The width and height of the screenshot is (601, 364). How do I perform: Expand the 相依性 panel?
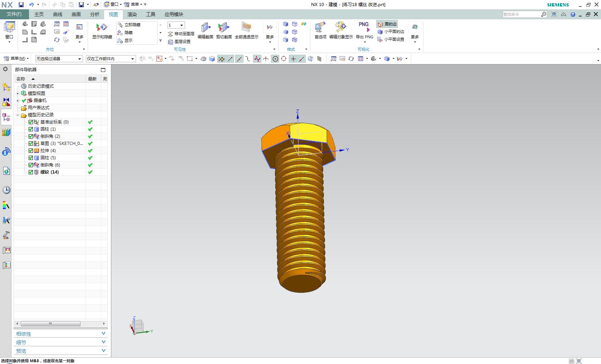(60, 334)
